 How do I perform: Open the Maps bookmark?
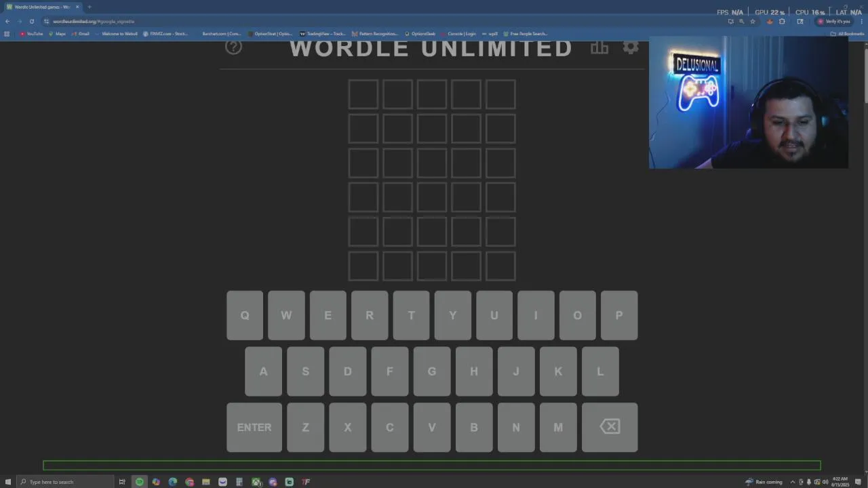(x=58, y=34)
